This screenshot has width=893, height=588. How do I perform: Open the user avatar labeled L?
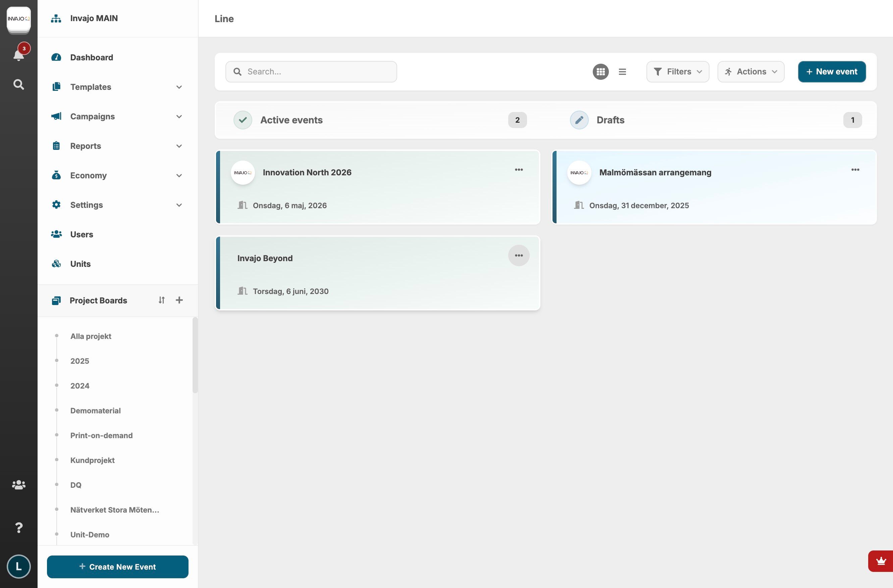19,566
